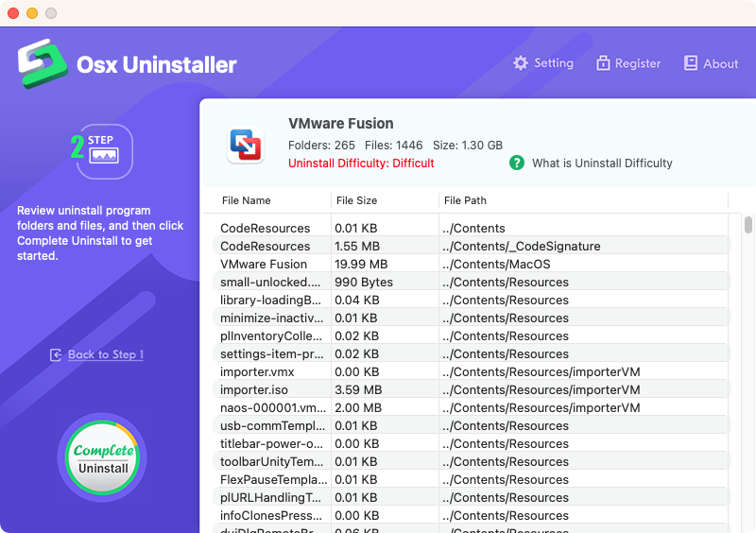The width and height of the screenshot is (756, 533).
Task: Select the library-loadingB... file row
Action: point(472,300)
